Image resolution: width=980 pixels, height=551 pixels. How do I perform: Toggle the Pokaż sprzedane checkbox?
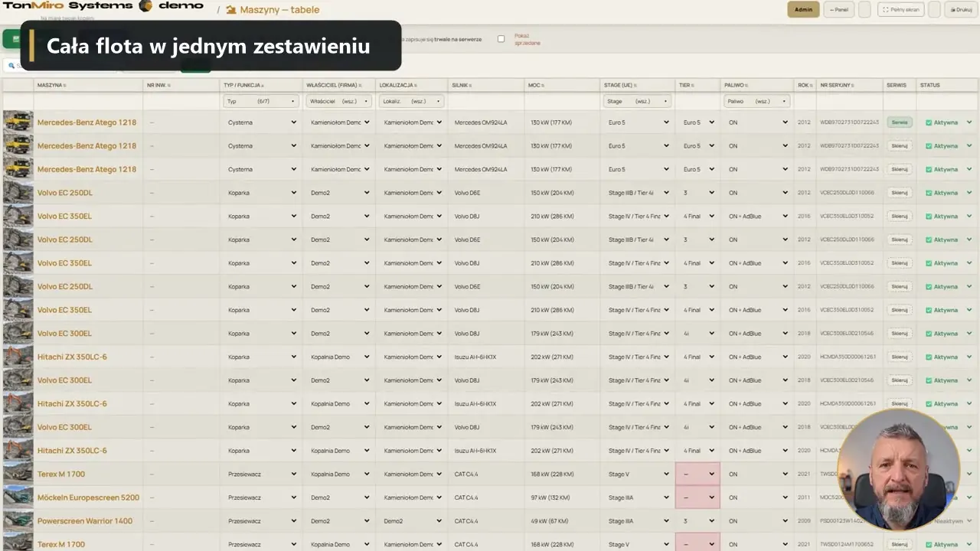coord(501,39)
